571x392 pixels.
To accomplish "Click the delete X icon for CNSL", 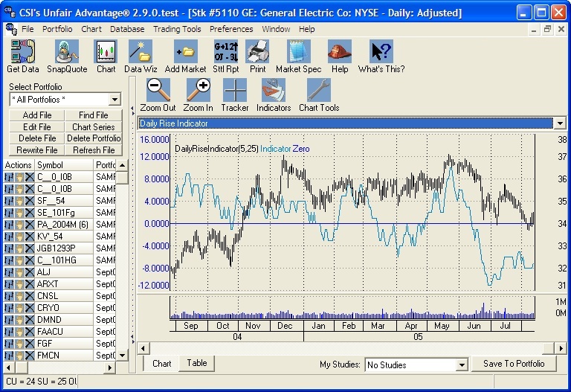I will tap(30, 296).
